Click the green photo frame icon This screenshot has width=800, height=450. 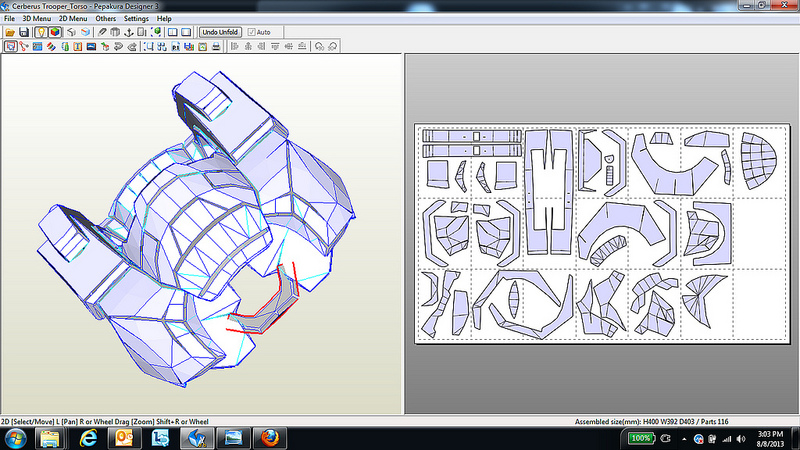(x=203, y=46)
